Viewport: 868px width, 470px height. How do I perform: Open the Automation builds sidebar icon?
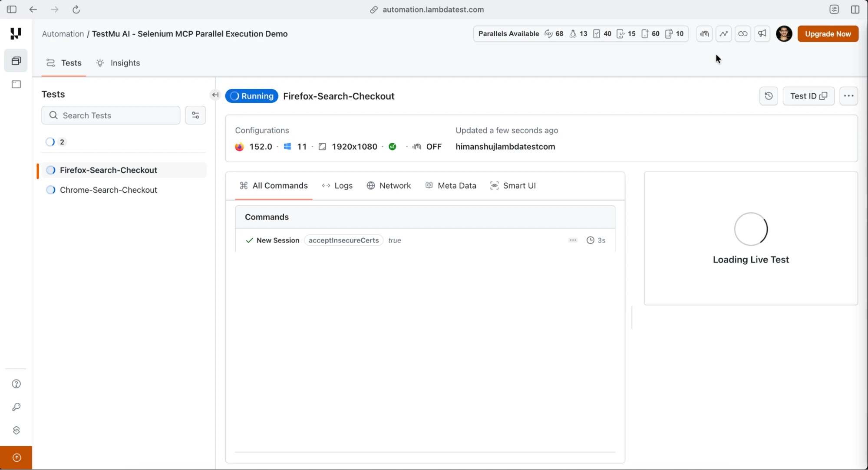coord(16,61)
